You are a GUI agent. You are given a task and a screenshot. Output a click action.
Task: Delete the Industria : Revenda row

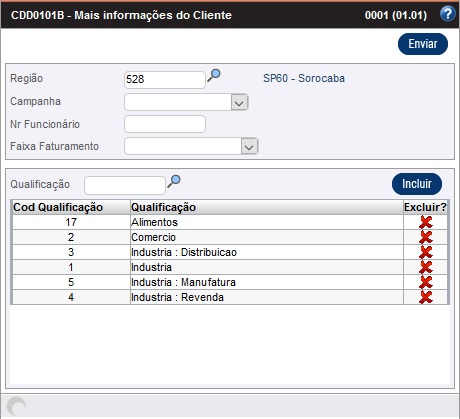click(426, 297)
